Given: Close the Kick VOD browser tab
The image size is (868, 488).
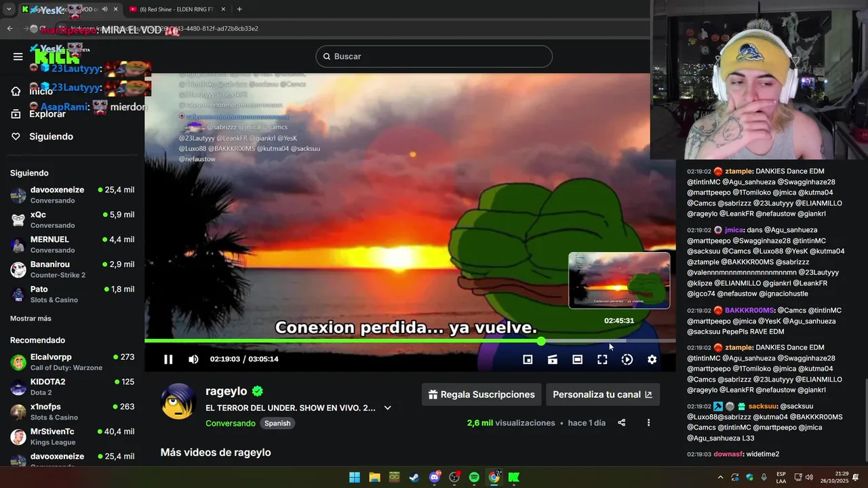Looking at the screenshot, I should click(115, 9).
